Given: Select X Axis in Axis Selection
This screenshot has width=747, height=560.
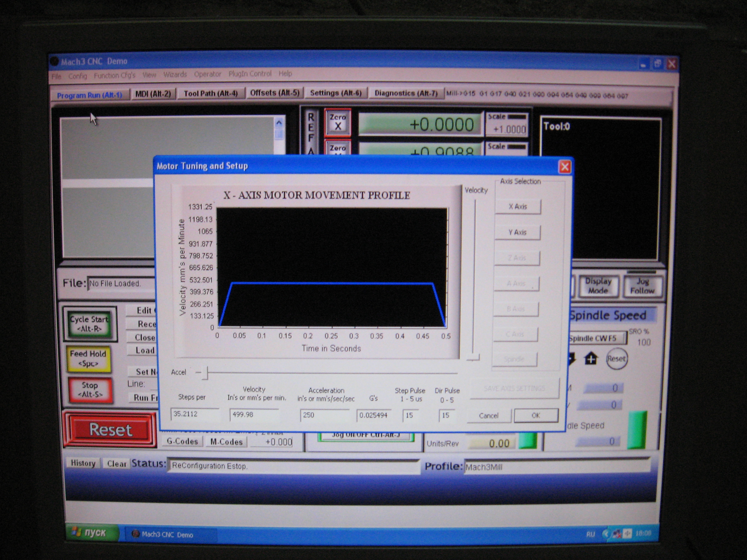Looking at the screenshot, I should (x=517, y=207).
